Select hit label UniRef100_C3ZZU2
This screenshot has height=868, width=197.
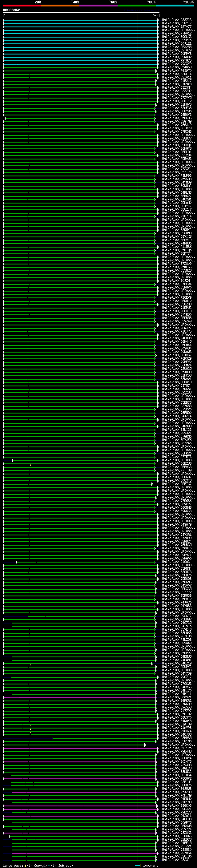tap(176, 91)
